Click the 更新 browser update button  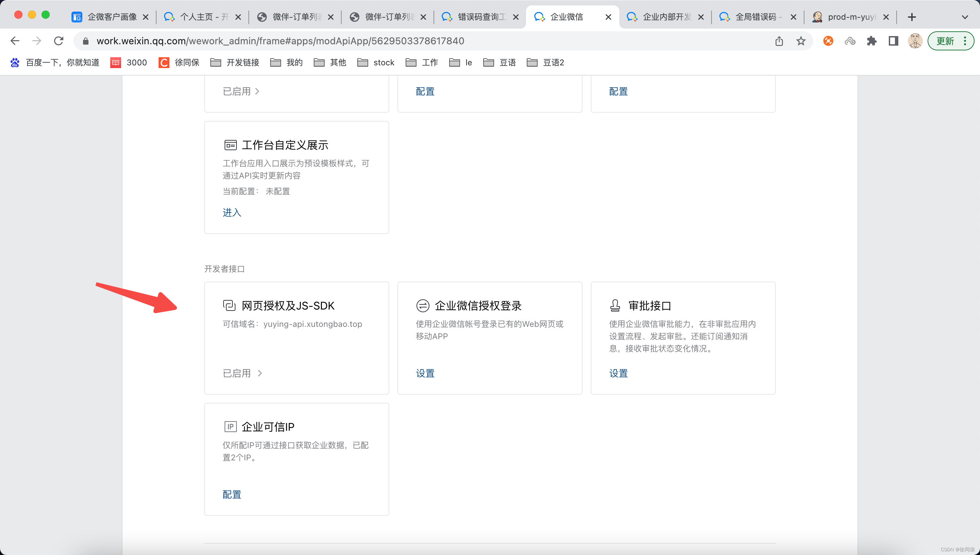(945, 41)
